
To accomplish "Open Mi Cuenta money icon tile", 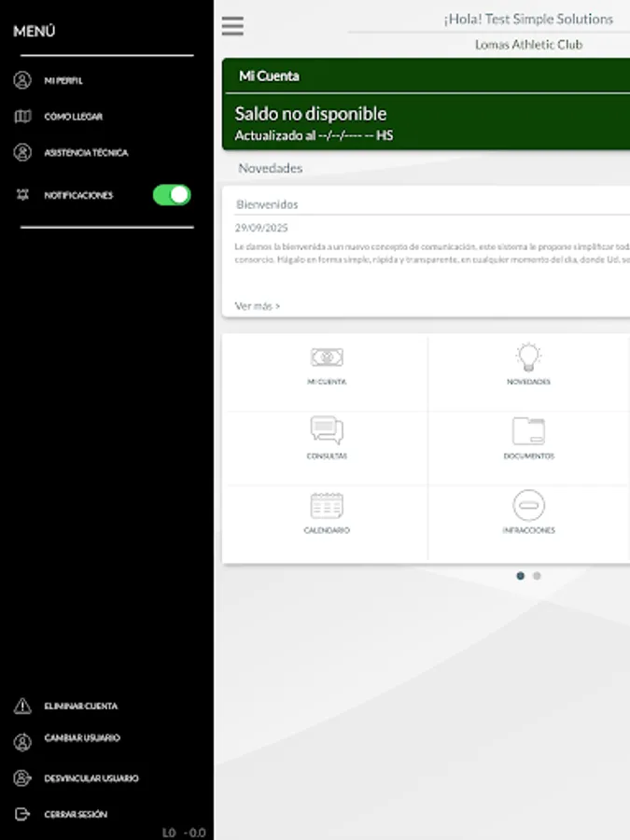I will tap(327, 357).
